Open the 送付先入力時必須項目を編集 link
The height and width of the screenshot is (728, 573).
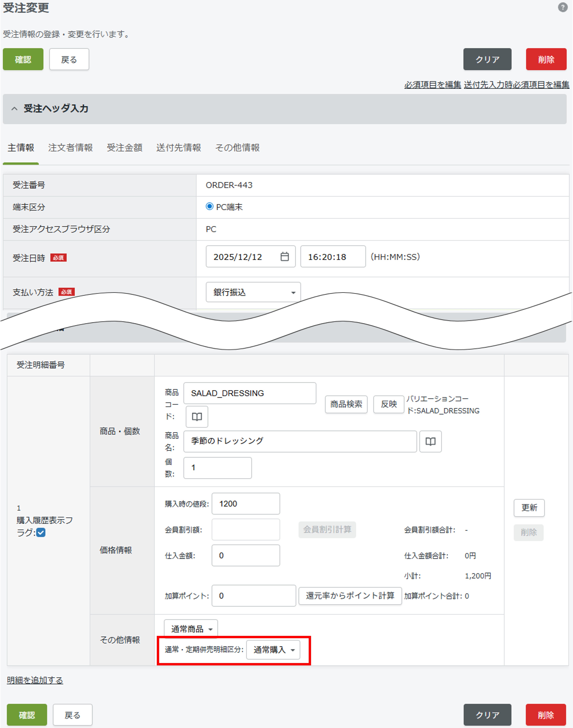coord(517,85)
